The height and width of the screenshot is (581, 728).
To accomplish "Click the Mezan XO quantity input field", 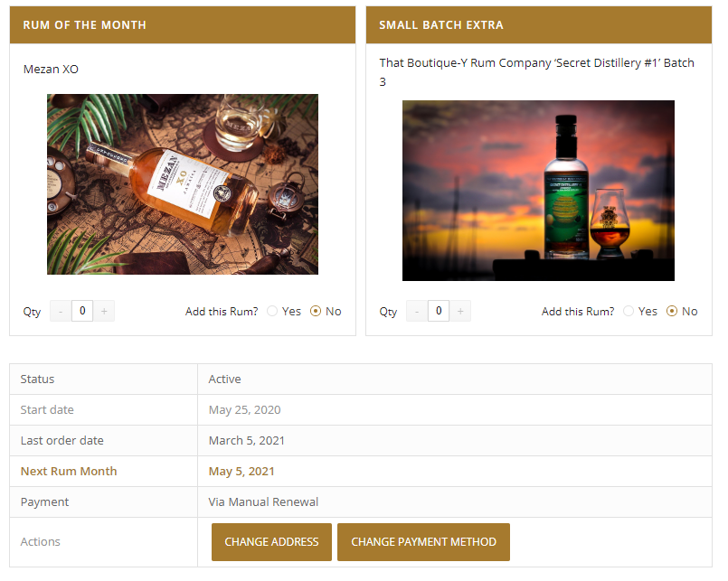I will coord(82,311).
